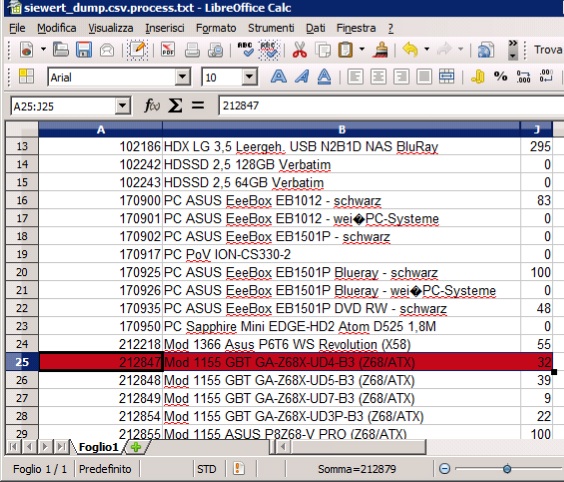Click the zoom out minus button
564x482 pixels.
445,469
